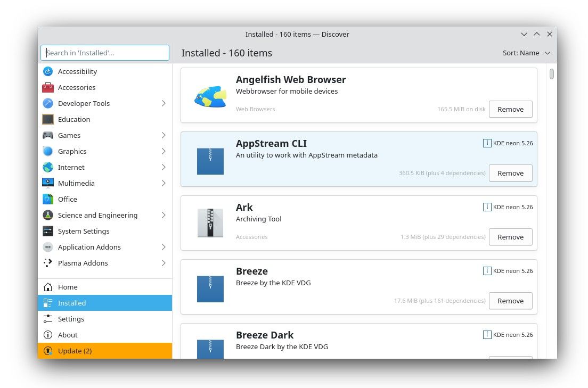Click the Update arrow icon

tap(47, 351)
